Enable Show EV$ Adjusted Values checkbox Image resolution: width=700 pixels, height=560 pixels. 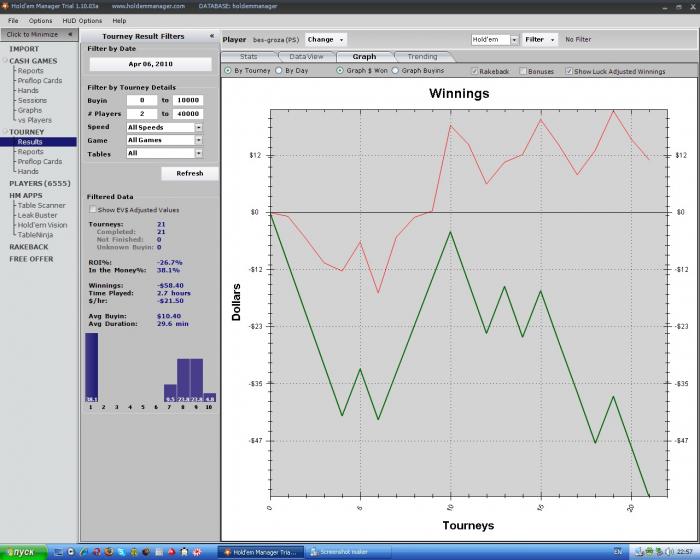pos(92,209)
